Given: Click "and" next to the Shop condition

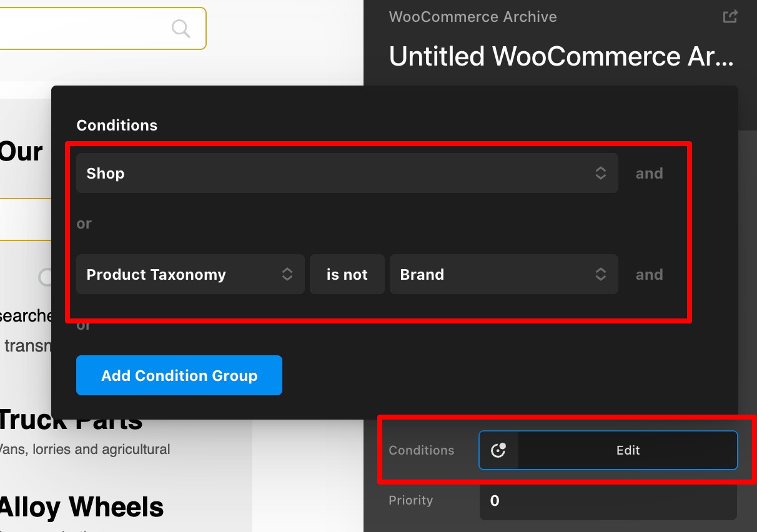Looking at the screenshot, I should click(650, 174).
